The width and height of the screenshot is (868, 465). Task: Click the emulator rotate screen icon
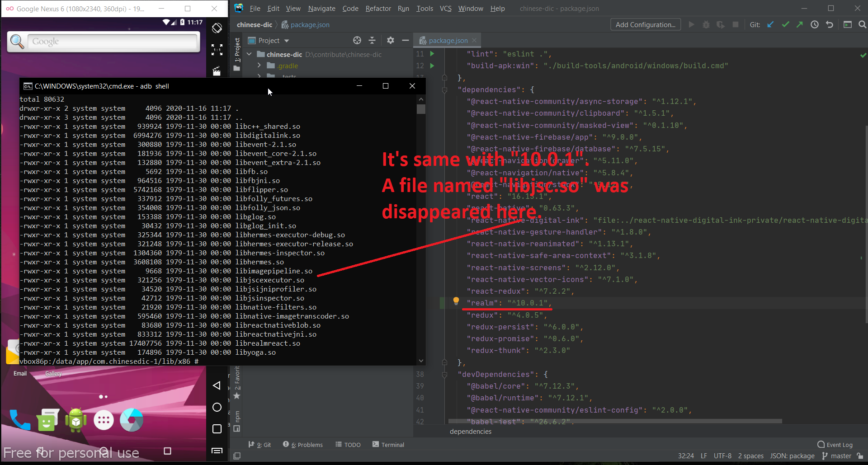[x=217, y=28]
